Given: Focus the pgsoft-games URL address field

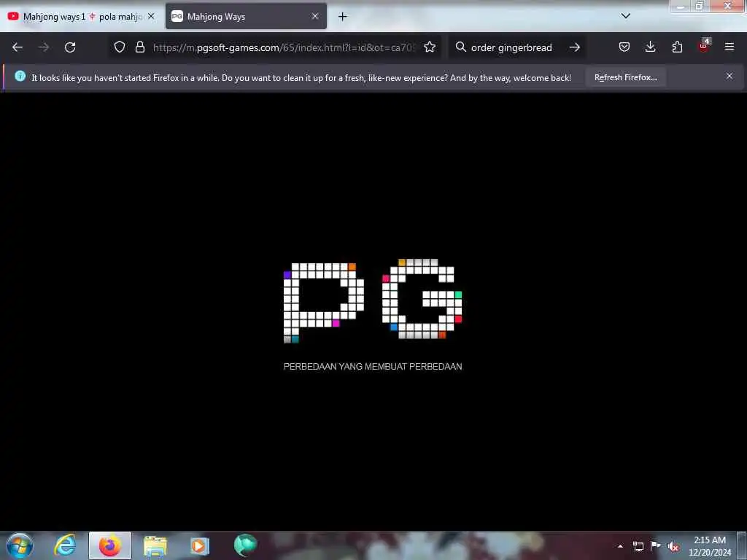Looking at the screenshot, I should coord(284,47).
